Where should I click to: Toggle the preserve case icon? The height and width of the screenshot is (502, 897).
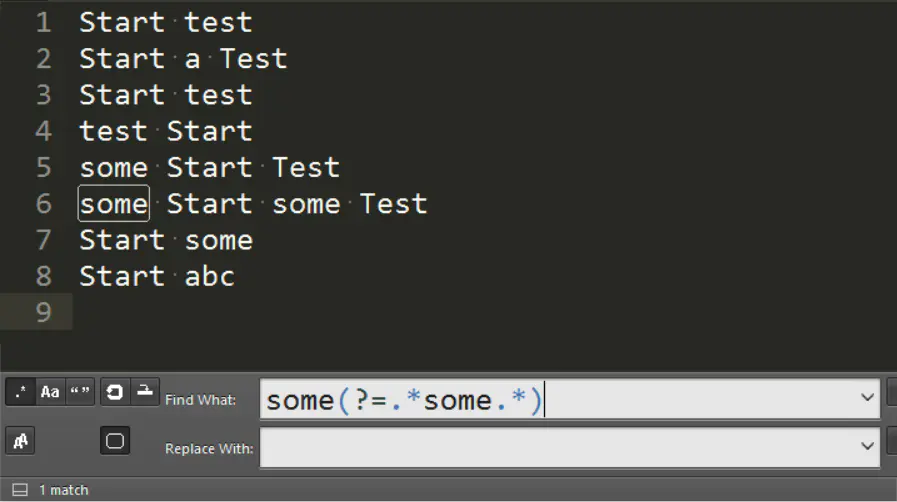click(21, 441)
